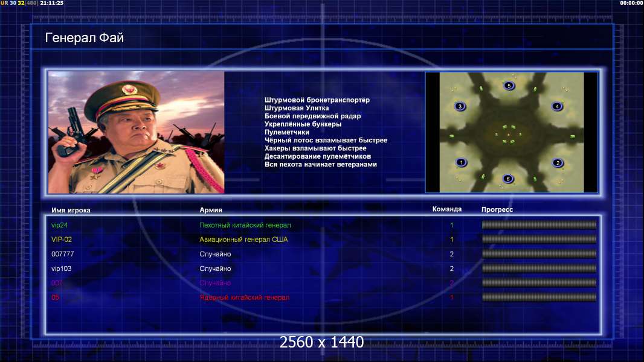Select start position 2 on the map
The image size is (644, 362).
[x=558, y=163]
